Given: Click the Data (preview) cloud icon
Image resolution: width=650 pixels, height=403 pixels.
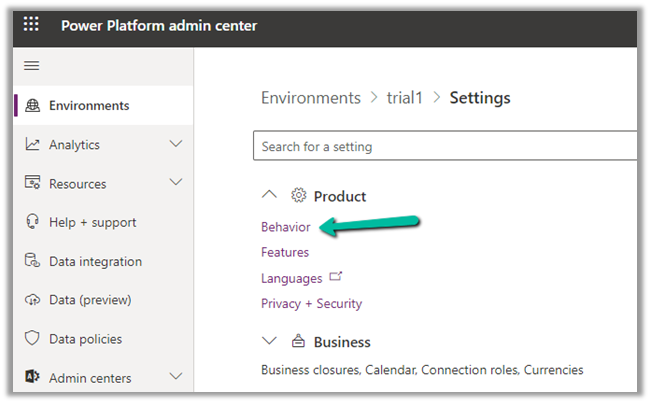Looking at the screenshot, I should click(x=32, y=300).
